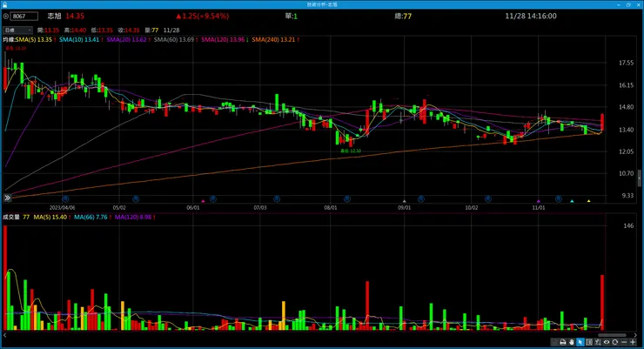Click the axis settings icon in bottom toolbar
This screenshot has width=644, height=349.
(x=598, y=342)
